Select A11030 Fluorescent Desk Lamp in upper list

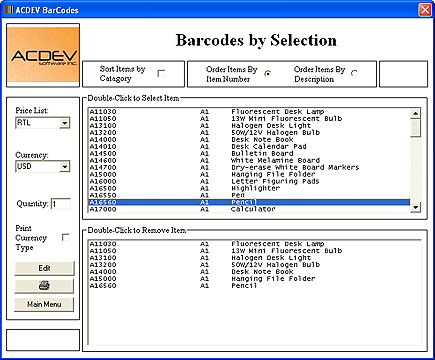click(249, 112)
